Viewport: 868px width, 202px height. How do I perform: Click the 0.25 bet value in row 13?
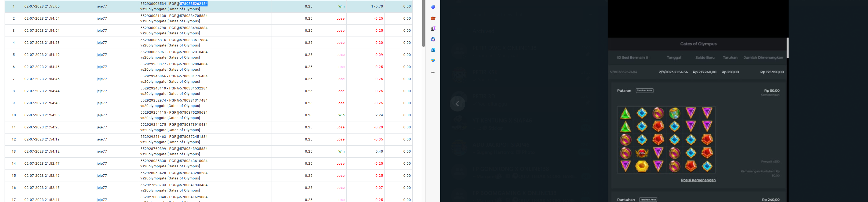tap(309, 151)
